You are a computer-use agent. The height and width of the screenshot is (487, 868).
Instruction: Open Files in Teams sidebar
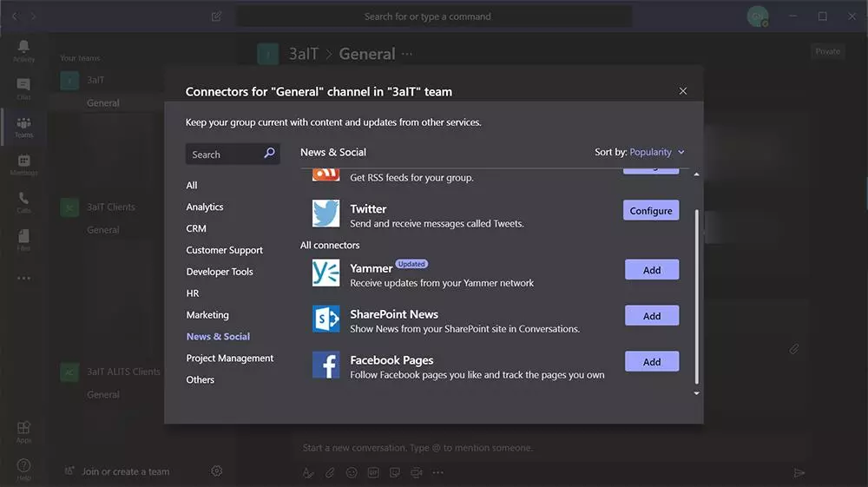point(23,240)
